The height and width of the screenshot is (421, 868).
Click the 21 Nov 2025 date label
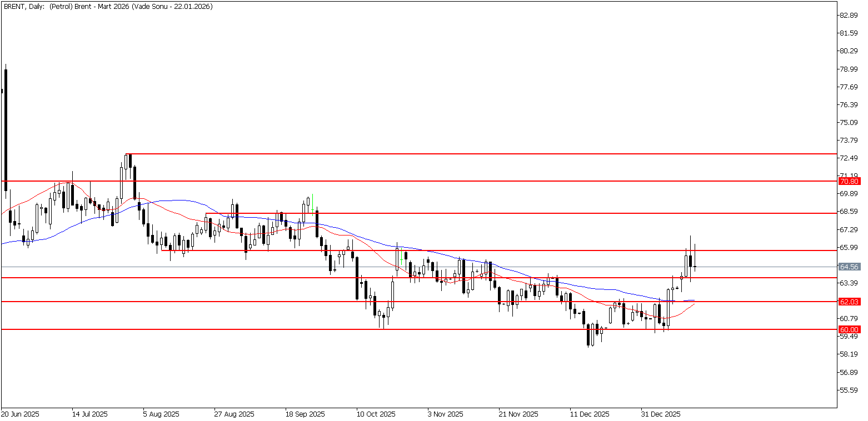pos(517,414)
